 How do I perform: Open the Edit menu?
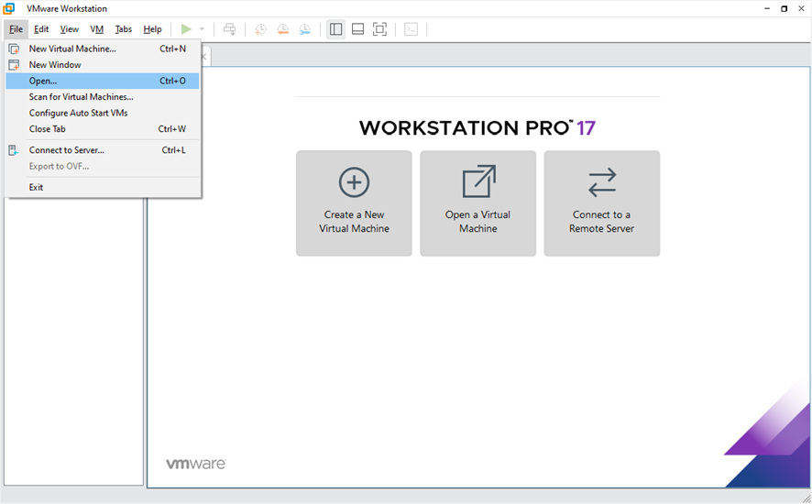tap(41, 29)
